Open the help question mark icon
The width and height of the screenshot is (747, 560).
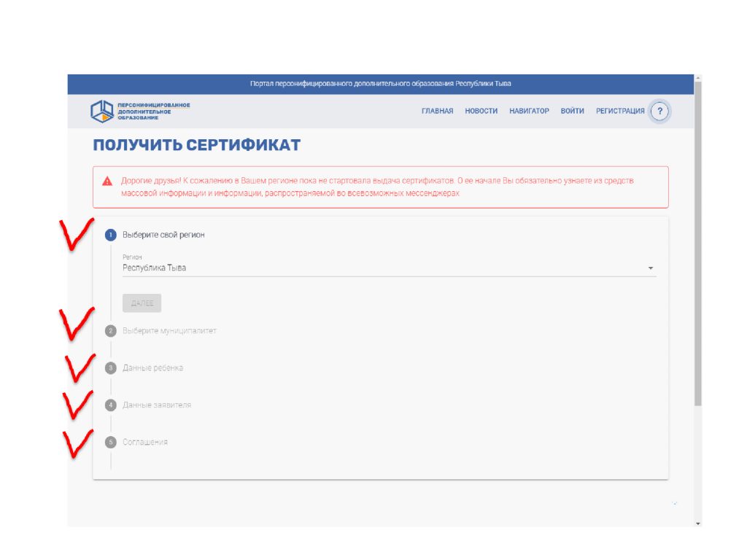click(659, 112)
